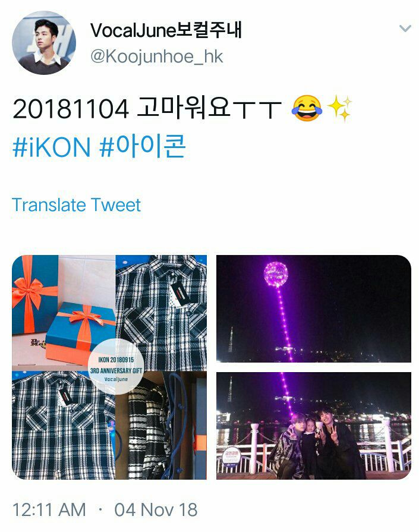Open the plaid shirt photo below gift boxes
Screen dimensions: 419x532
point(64,425)
